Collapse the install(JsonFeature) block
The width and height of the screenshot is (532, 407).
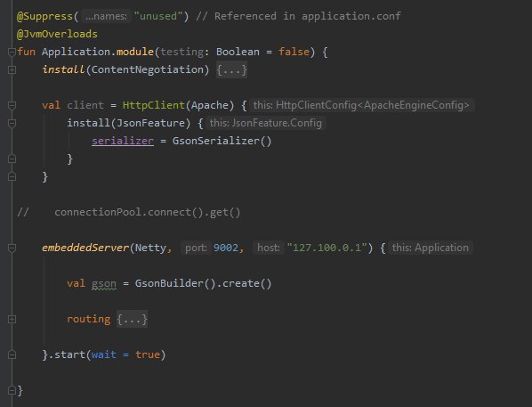[12, 123]
